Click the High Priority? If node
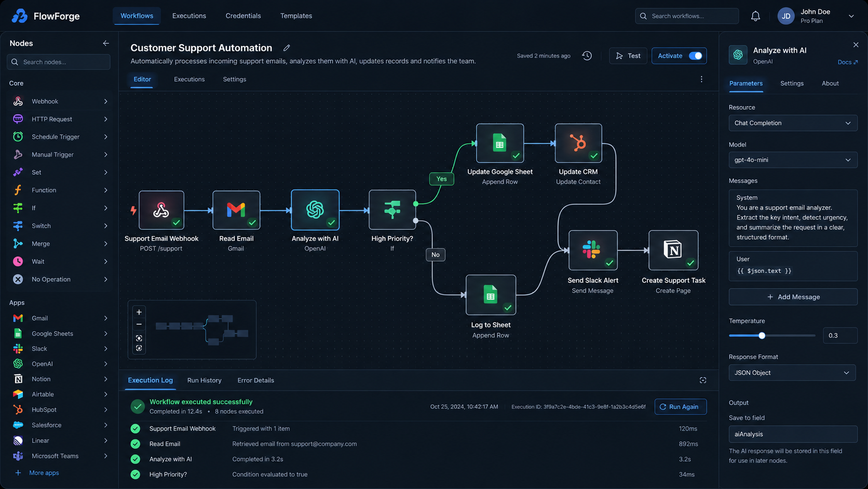This screenshot has width=868, height=489. coord(392,210)
